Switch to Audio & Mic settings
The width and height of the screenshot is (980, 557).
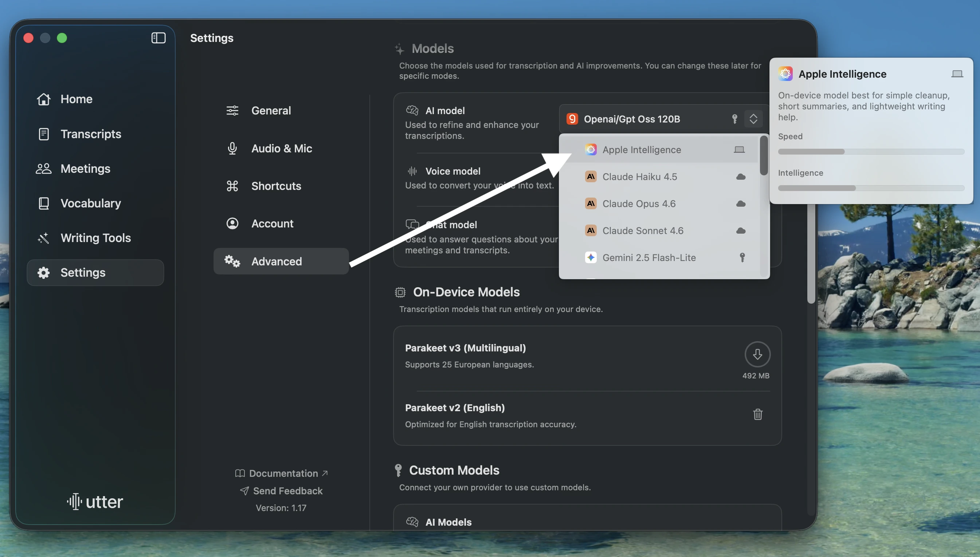click(x=281, y=148)
